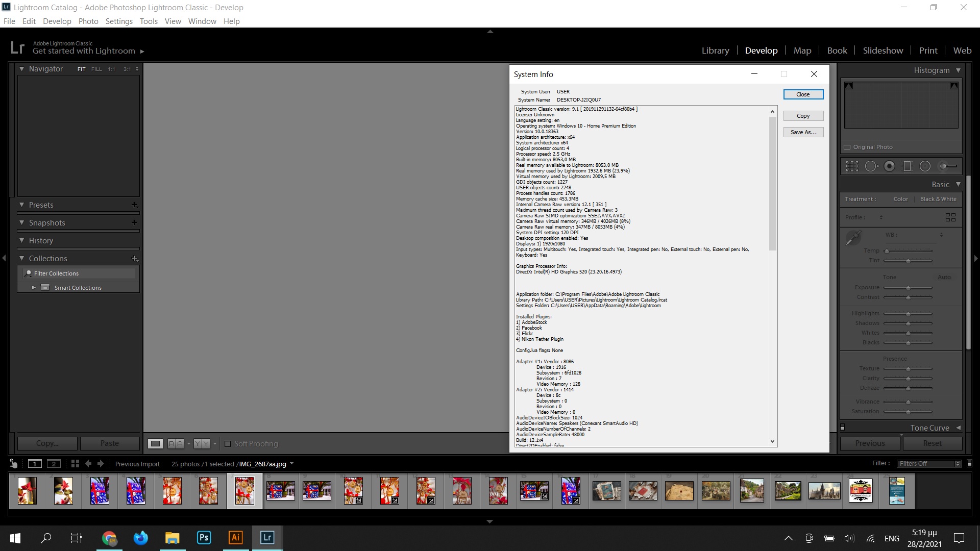Image resolution: width=980 pixels, height=551 pixels.
Task: Collapse the Navigator panel
Action: coord(22,69)
